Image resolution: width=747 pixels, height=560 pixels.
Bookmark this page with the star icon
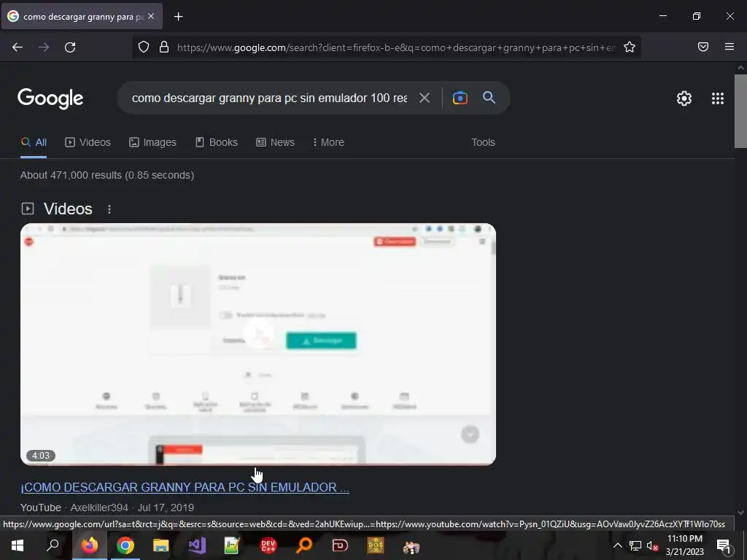(x=630, y=47)
